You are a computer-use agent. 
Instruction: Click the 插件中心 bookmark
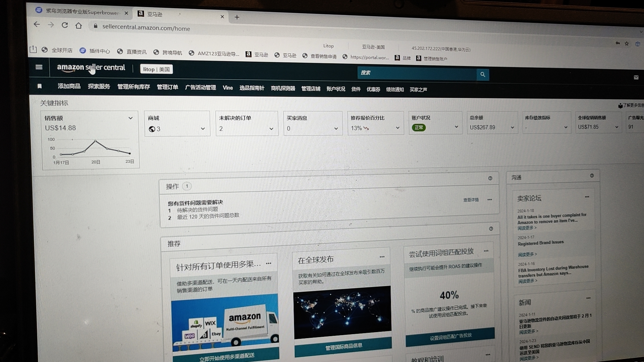(x=95, y=51)
